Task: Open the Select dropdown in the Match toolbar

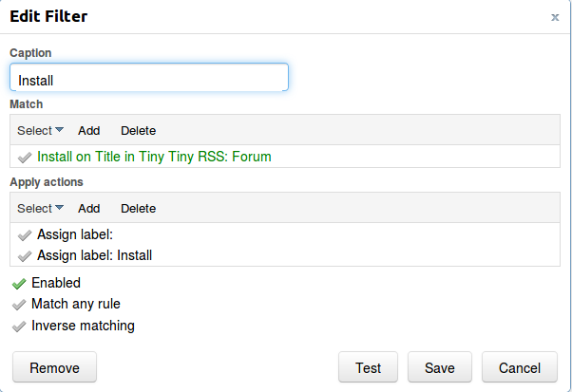Action: point(40,130)
